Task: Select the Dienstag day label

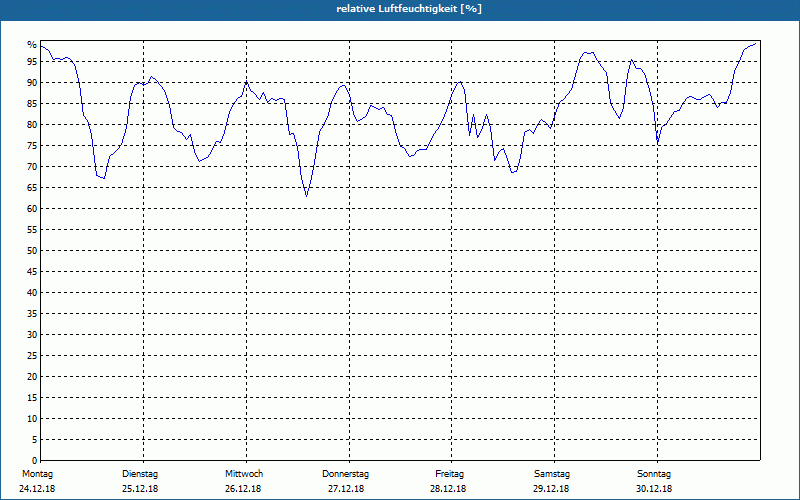Action: [140, 474]
